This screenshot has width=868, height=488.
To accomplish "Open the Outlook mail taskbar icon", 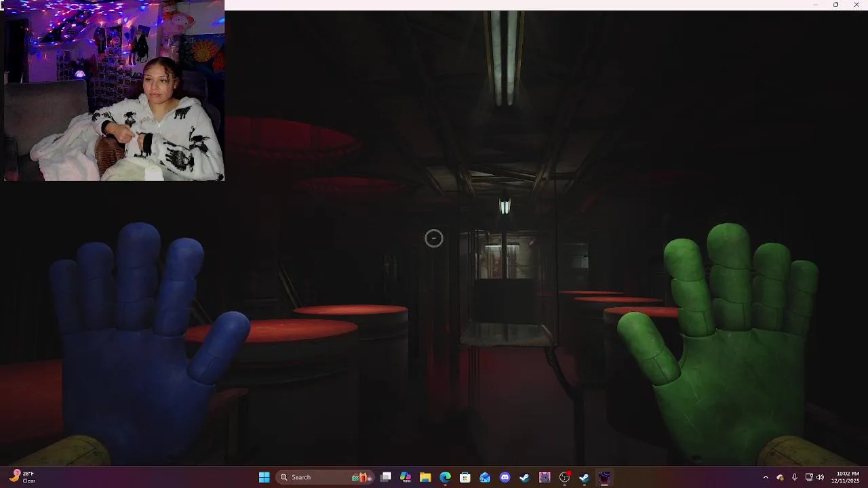I will [x=485, y=477].
